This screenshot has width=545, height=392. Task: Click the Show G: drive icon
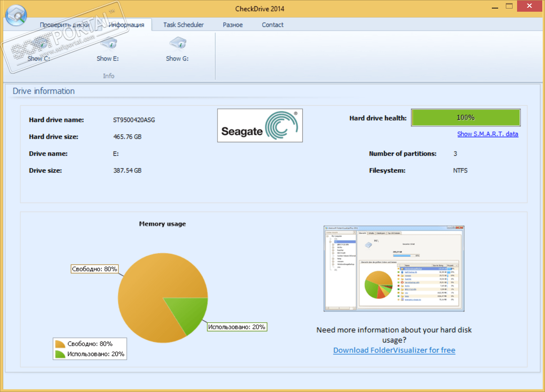click(177, 44)
